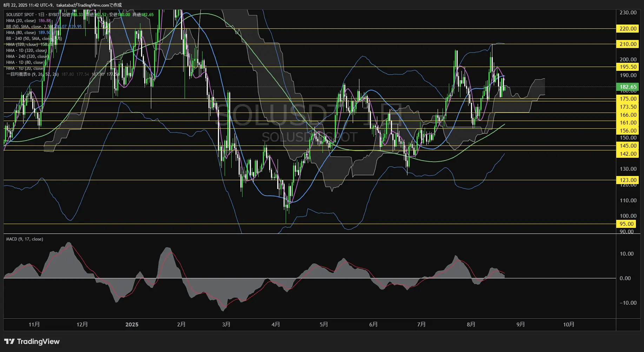Select HMA · 240 (320, close) legend row

(x=27, y=56)
